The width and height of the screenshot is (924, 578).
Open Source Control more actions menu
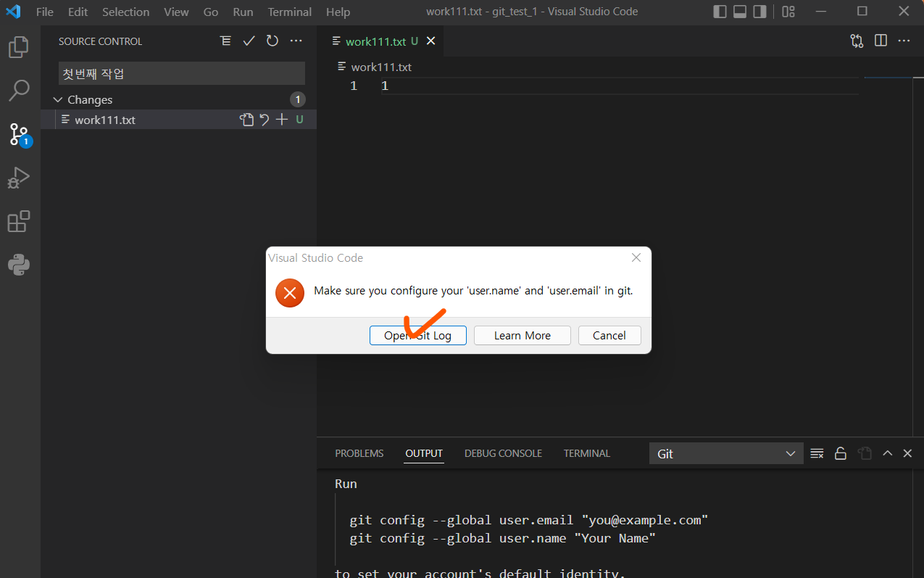coord(296,41)
